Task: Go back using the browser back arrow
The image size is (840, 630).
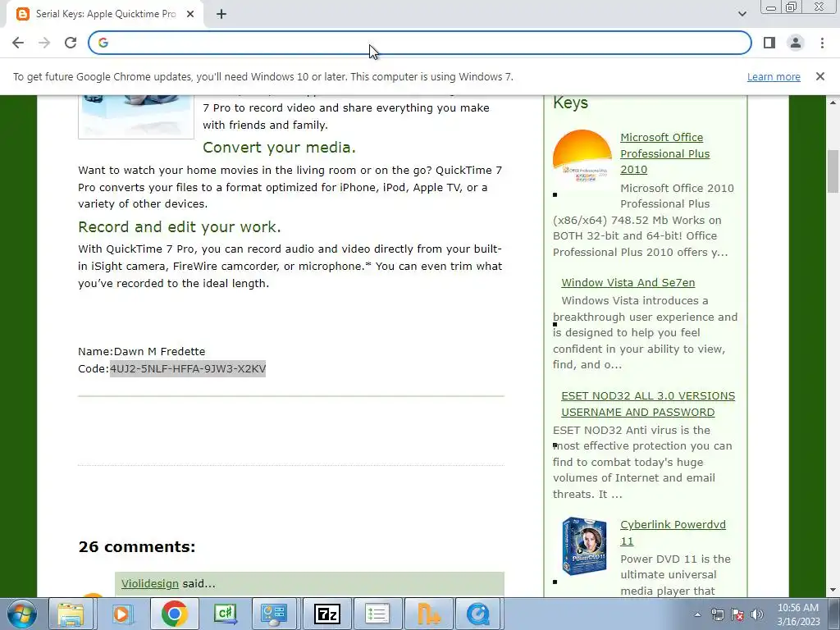Action: [18, 43]
